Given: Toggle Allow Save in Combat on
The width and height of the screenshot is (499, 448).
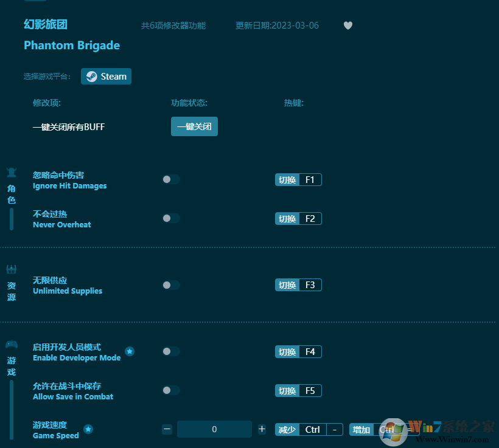Looking at the screenshot, I should [x=170, y=390].
